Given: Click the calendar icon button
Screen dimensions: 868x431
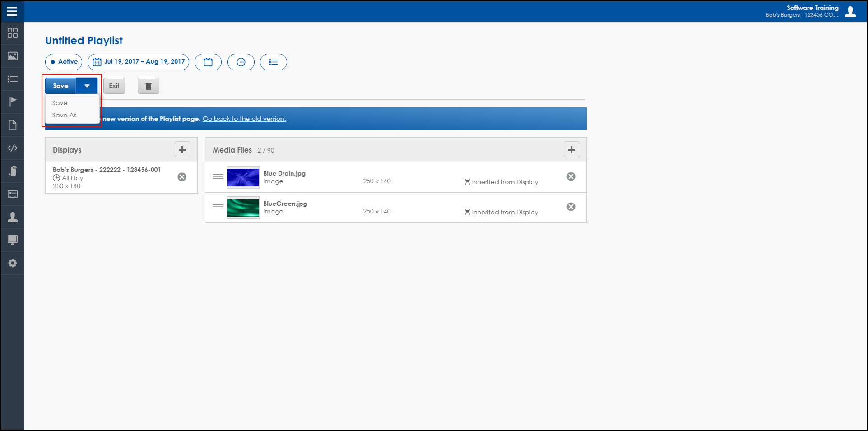Looking at the screenshot, I should click(208, 62).
